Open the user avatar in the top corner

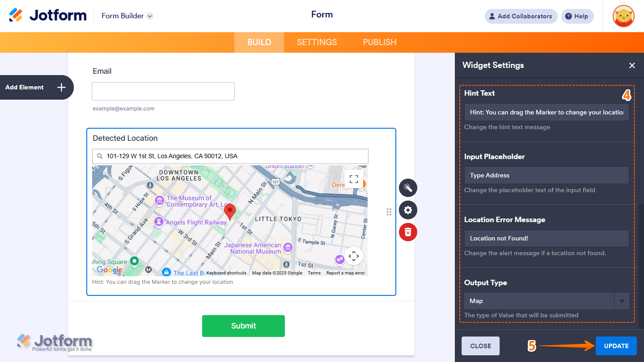(623, 16)
